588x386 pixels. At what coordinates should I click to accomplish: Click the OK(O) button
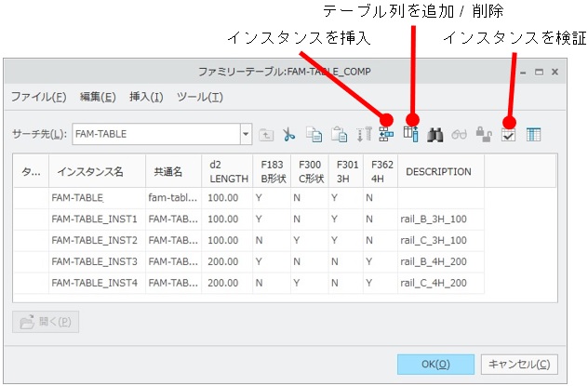[x=435, y=365]
